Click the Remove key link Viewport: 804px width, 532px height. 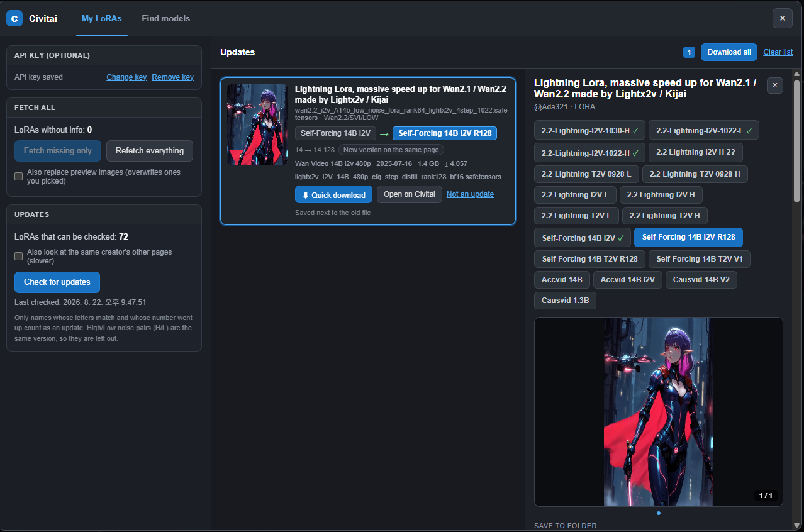173,77
